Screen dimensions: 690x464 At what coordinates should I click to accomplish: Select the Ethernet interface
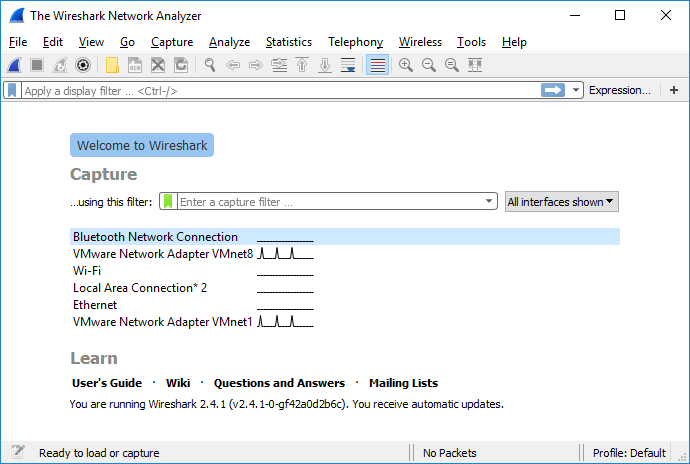click(x=345, y=305)
